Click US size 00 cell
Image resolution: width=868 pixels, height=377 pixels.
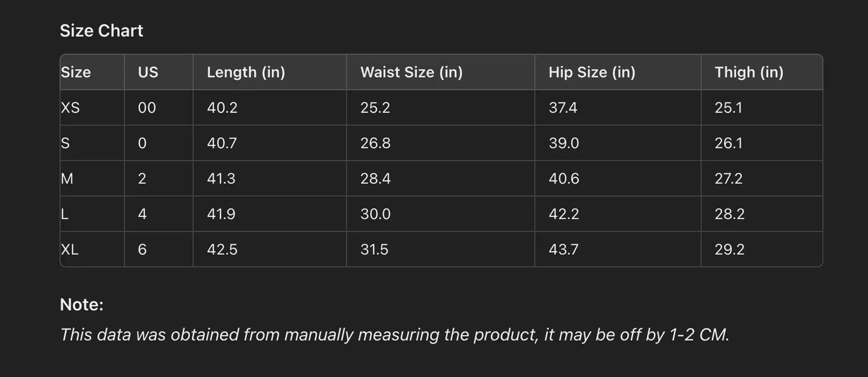(147, 108)
